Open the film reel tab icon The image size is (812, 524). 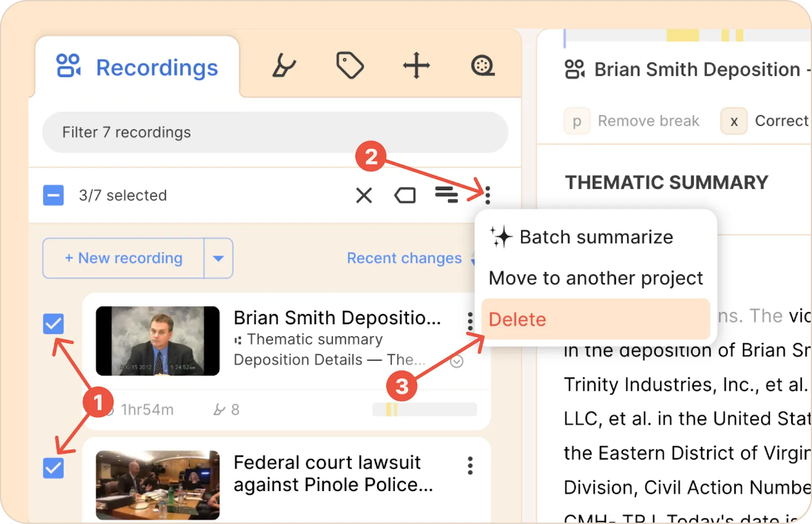pyautogui.click(x=483, y=66)
